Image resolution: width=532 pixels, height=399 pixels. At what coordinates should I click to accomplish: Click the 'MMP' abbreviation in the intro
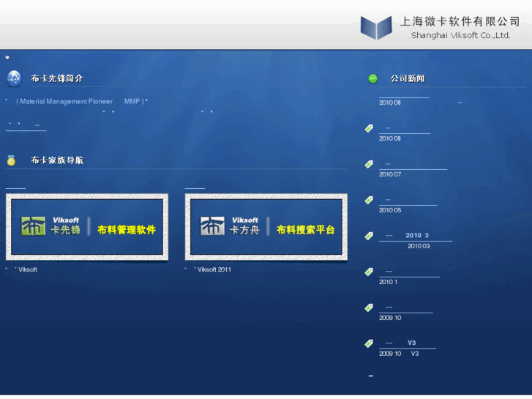(x=132, y=101)
